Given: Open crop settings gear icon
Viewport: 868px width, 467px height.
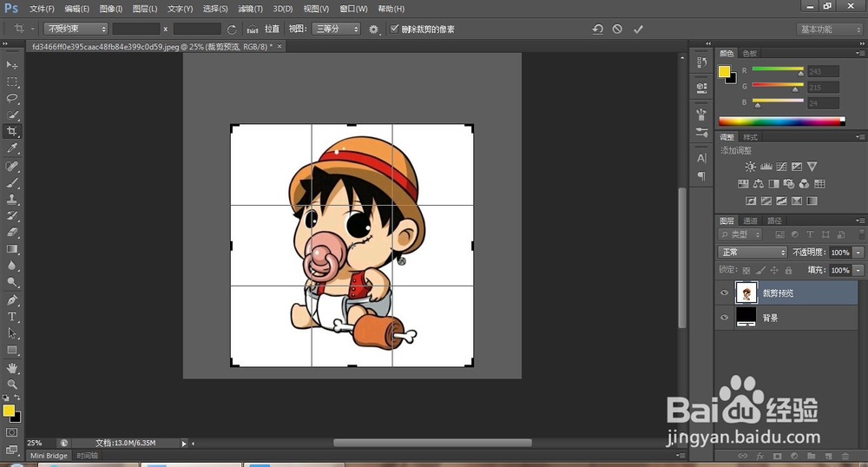Looking at the screenshot, I should pyautogui.click(x=373, y=30).
